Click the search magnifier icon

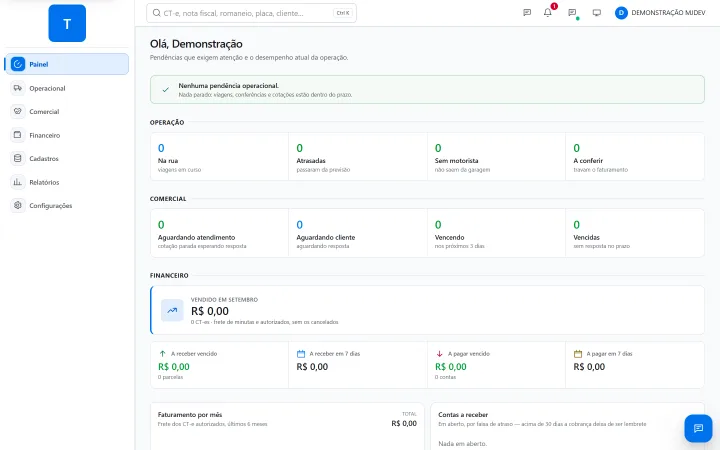(x=157, y=13)
